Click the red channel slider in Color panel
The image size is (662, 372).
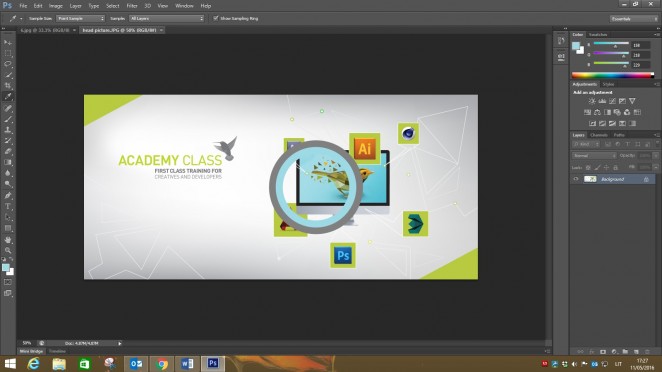pyautogui.click(x=611, y=44)
